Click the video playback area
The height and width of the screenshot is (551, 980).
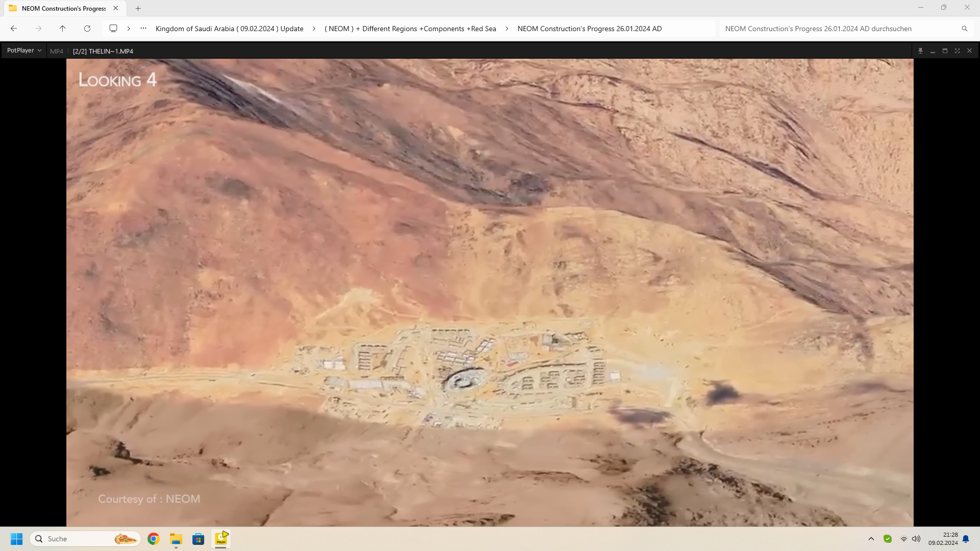pyautogui.click(x=489, y=292)
